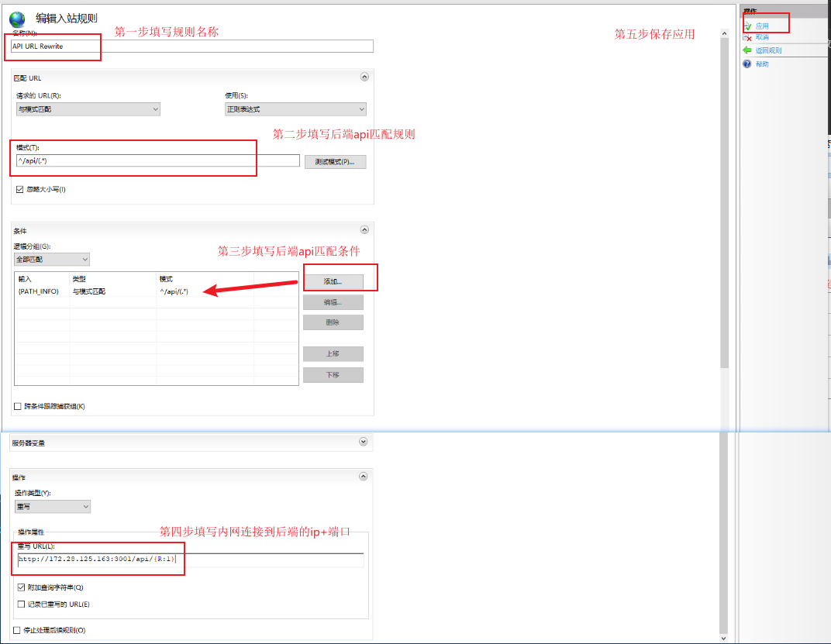Collapse the 匹配 URL section
Screen dimensions: 831x644
pos(364,77)
